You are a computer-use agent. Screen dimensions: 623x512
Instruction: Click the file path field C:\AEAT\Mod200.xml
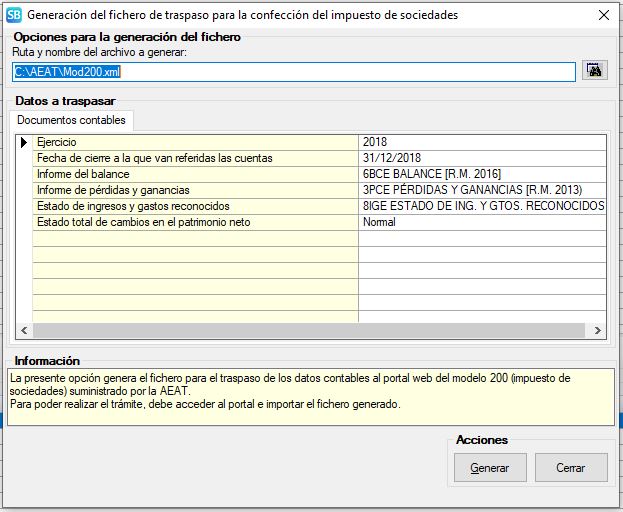click(293, 71)
